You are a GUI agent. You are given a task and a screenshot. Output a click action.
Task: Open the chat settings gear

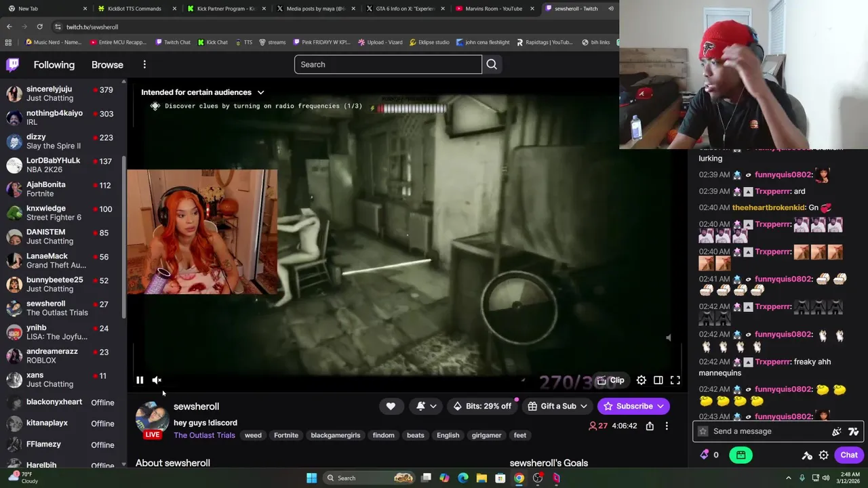823,455
